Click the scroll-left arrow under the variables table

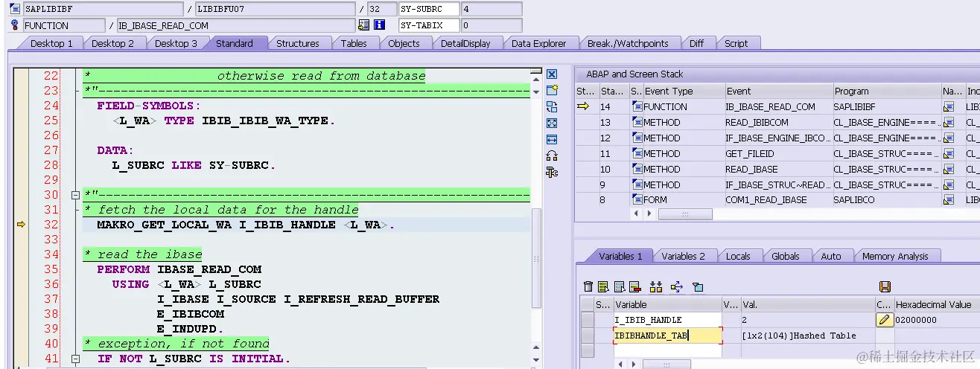[x=620, y=365]
